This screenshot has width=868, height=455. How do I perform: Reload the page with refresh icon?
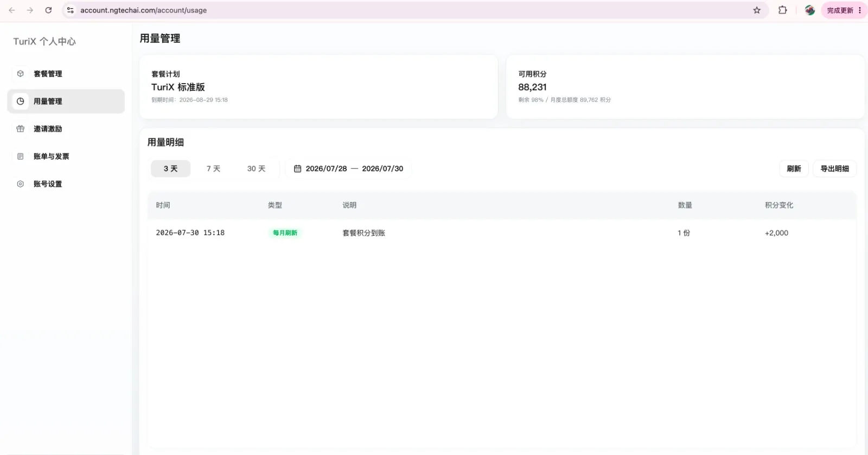[x=48, y=10]
